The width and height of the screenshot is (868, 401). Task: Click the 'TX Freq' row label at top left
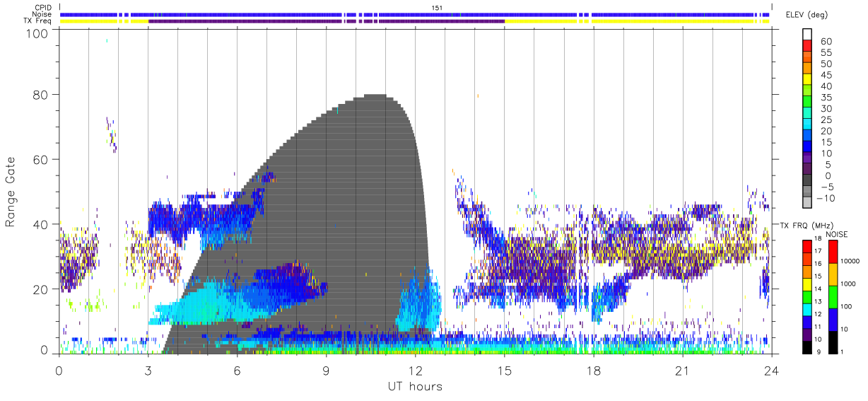[36, 21]
